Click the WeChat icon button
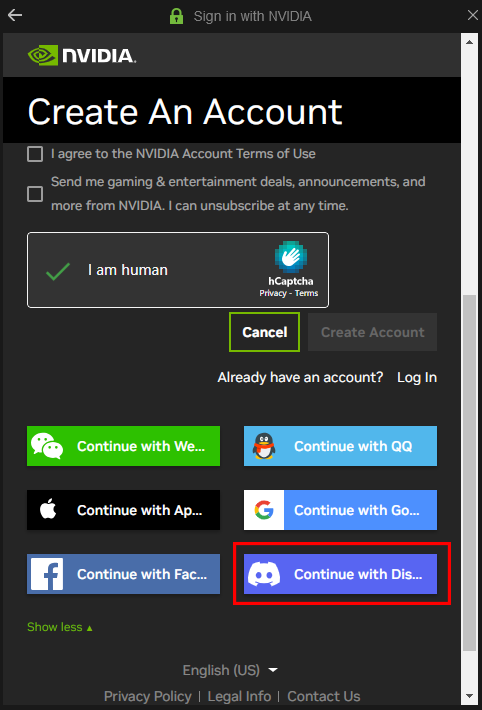Viewport: 482px width, 710px height. pyautogui.click(x=47, y=446)
